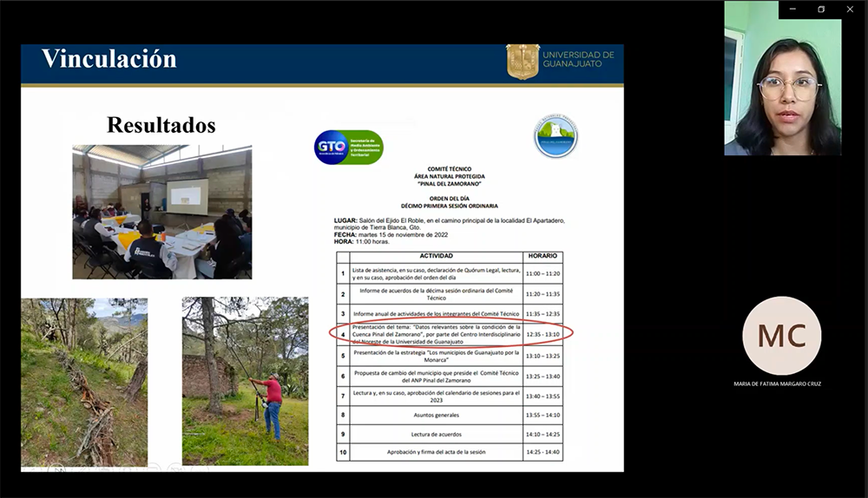The width and height of the screenshot is (868, 498).
Task: Click the Maria de Fatima Margaro Cruz name label
Action: 777,383
